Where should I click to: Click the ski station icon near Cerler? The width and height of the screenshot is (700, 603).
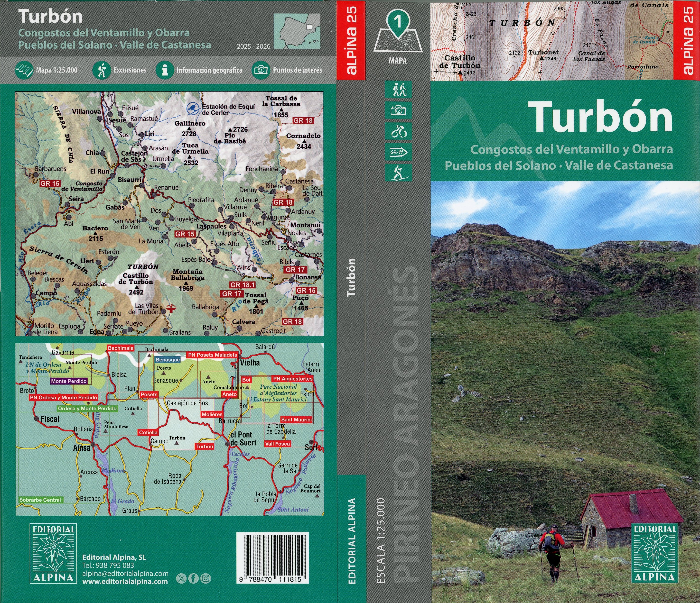point(193,108)
